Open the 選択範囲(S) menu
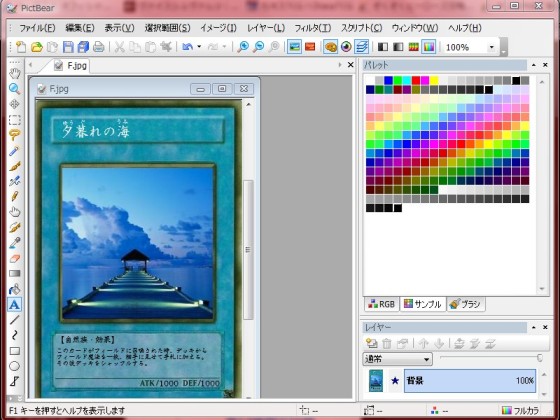 click(x=168, y=28)
